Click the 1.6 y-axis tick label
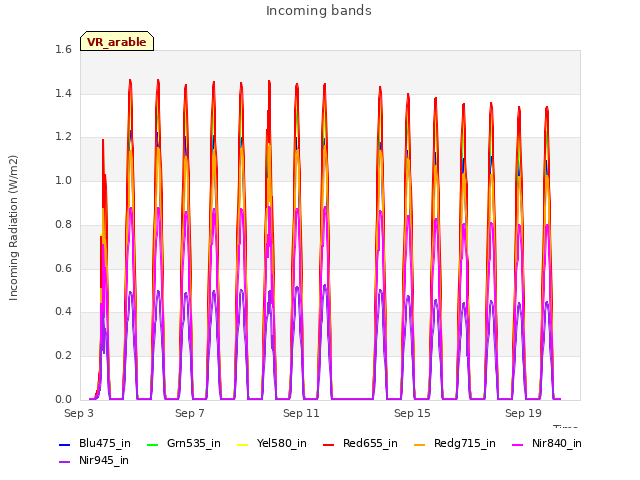Viewport: 640px width, 480px height. coord(63,50)
